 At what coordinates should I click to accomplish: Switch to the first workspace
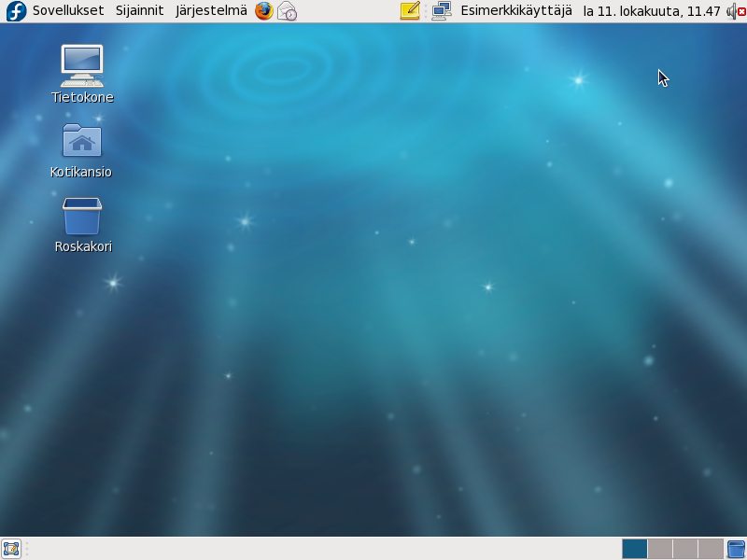pyautogui.click(x=634, y=549)
